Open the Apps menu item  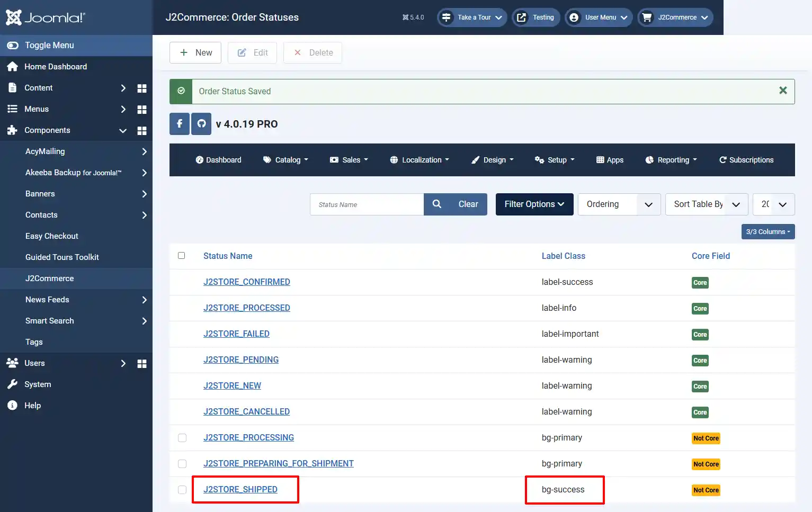610,160
